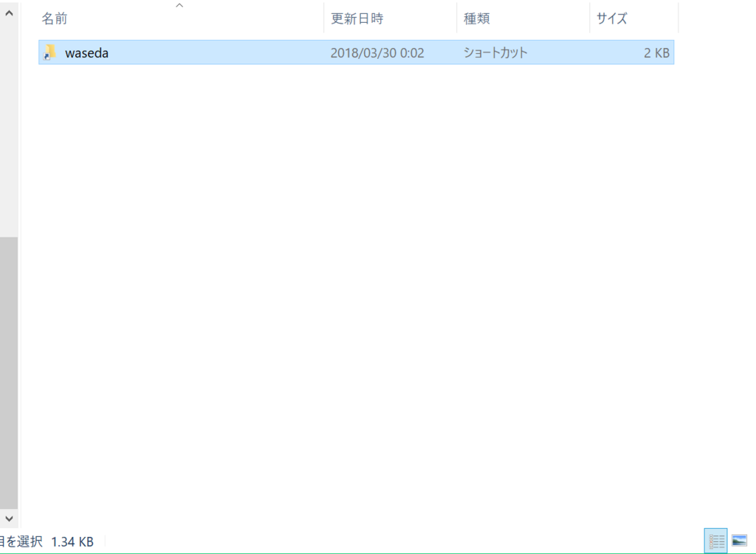Select the waseda file name
The image size is (756, 554).
click(x=87, y=53)
